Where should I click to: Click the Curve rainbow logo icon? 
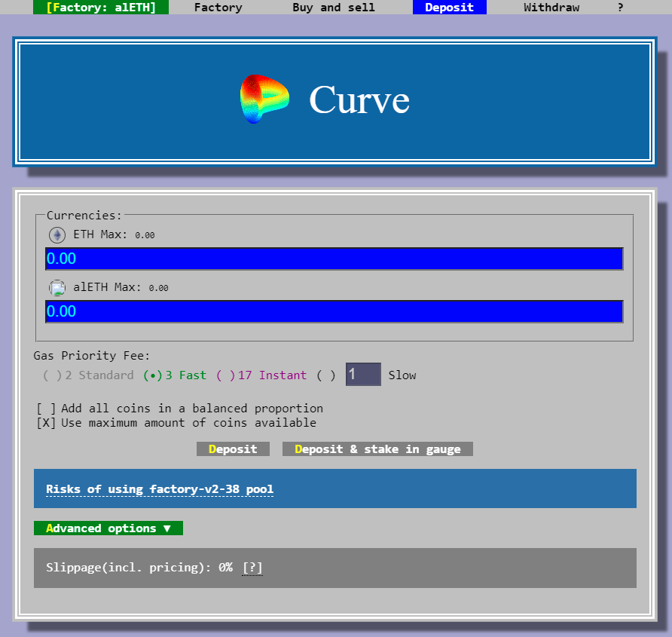pos(264,99)
